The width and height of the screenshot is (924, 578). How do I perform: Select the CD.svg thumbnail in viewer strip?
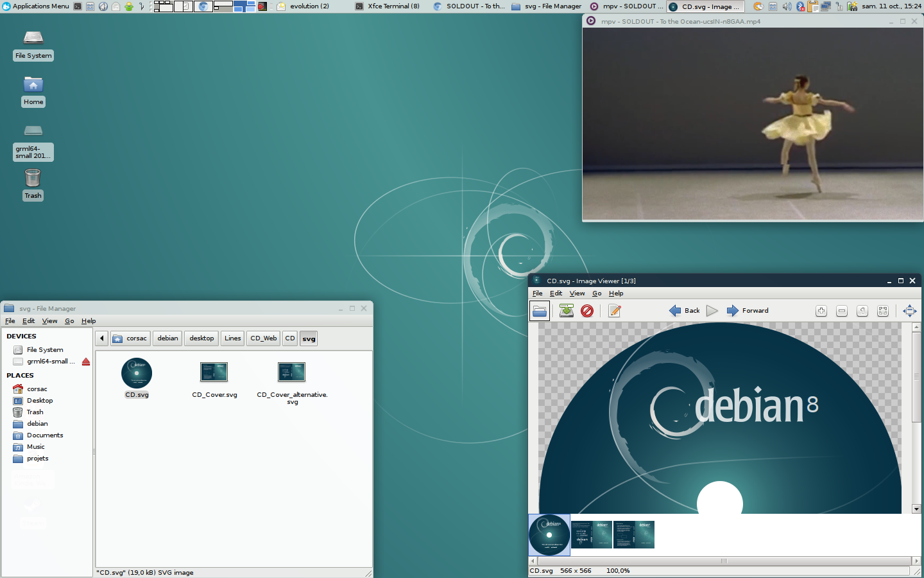549,534
